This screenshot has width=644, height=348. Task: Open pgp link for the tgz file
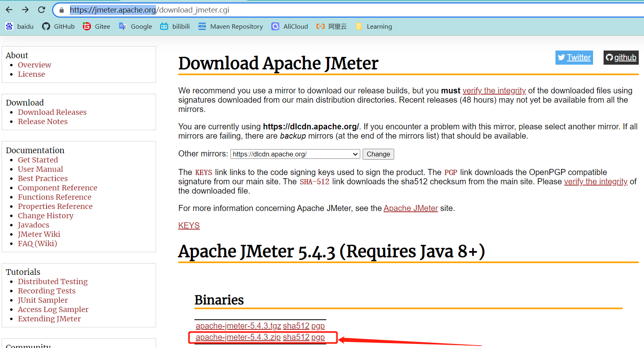[x=318, y=326]
